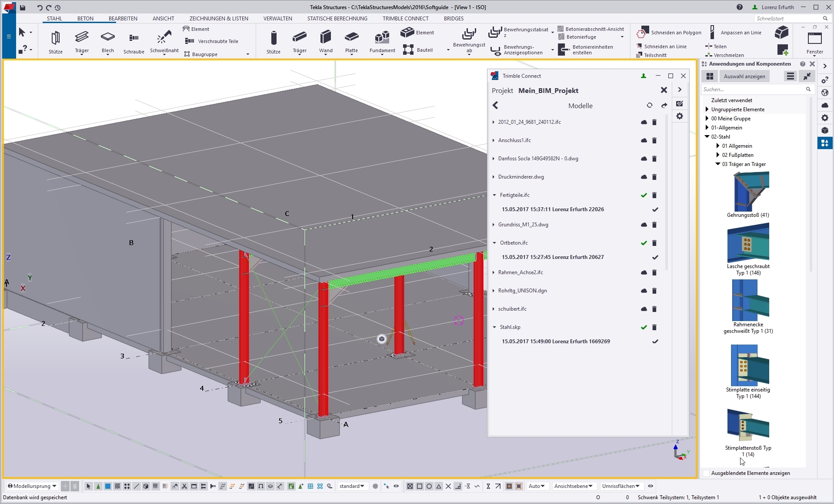The image size is (834, 504).
Task: Open the TRIMBLE CONNECT ribbon tab
Action: click(x=405, y=19)
